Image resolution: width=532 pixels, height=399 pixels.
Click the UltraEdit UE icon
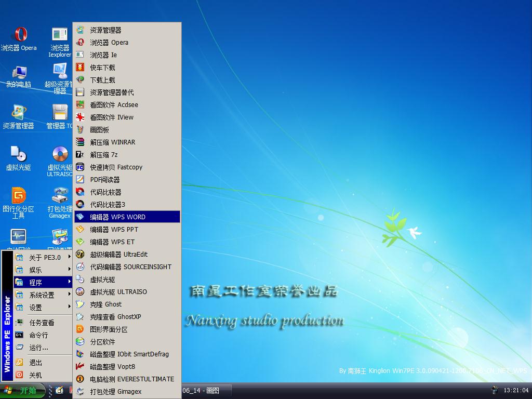[x=80, y=254]
